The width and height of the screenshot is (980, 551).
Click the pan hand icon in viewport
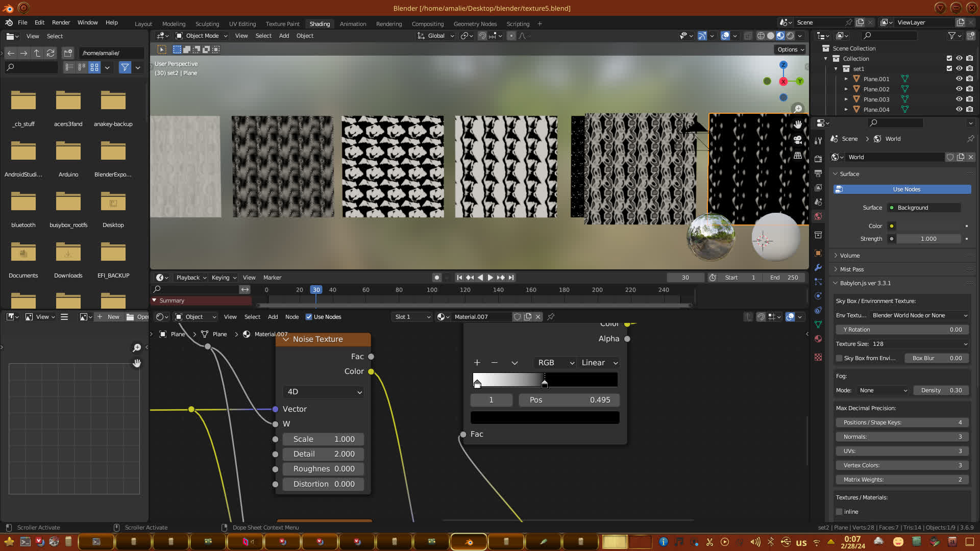coord(798,124)
